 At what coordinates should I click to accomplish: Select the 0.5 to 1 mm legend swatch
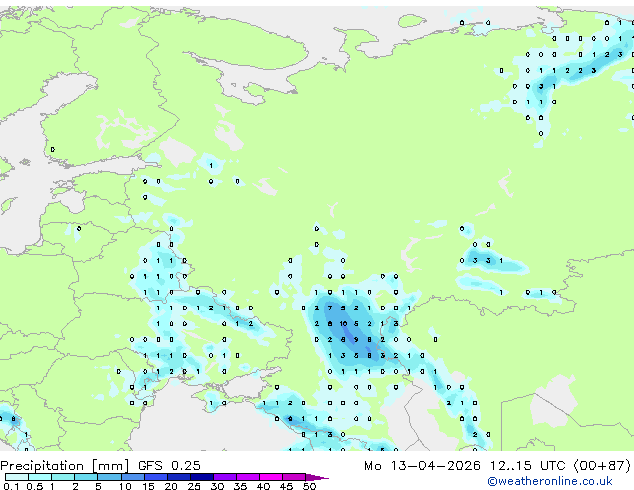(40, 477)
